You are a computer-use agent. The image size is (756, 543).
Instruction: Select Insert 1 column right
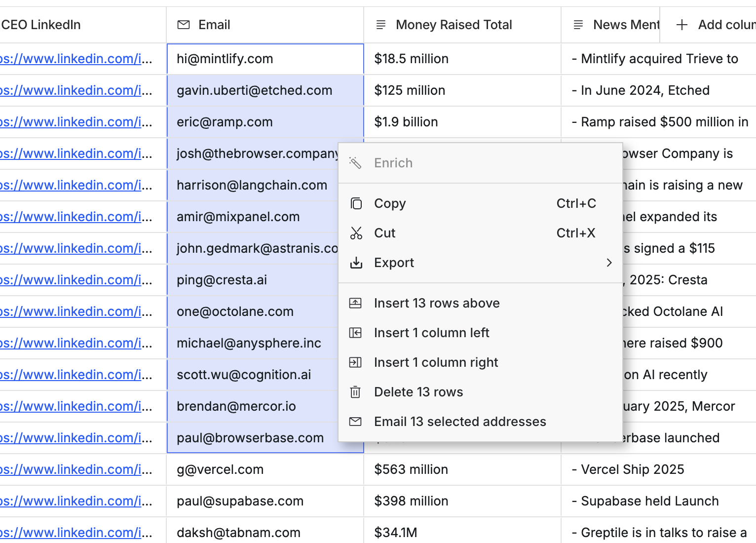(x=480, y=362)
